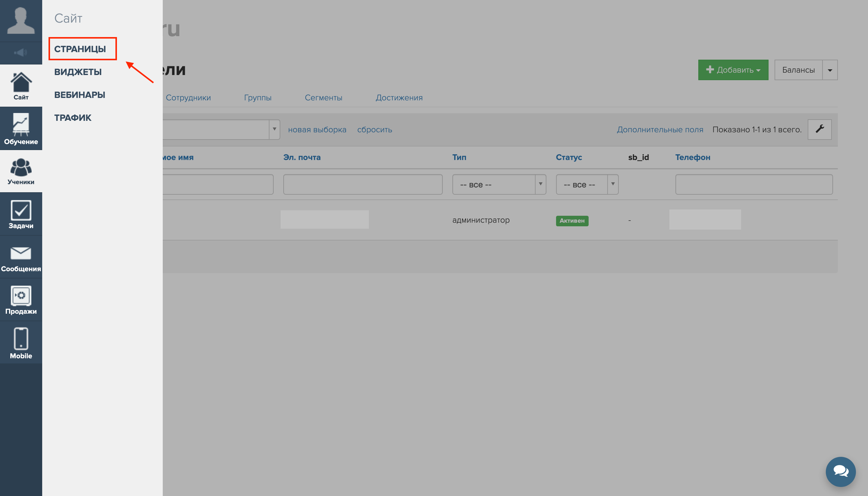Image resolution: width=868 pixels, height=496 pixels.
Task: Click the новая выборка link
Action: 317,130
